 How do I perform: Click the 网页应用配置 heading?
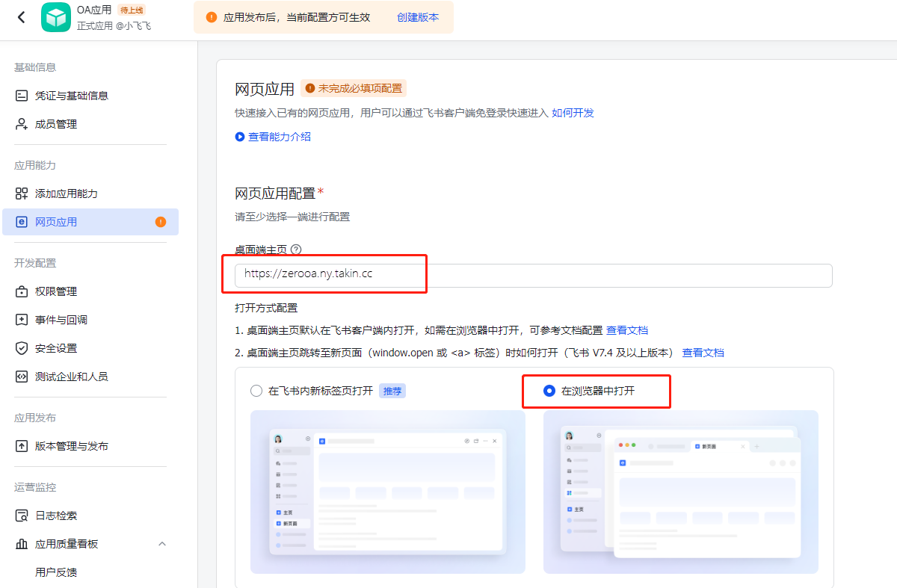(275, 194)
